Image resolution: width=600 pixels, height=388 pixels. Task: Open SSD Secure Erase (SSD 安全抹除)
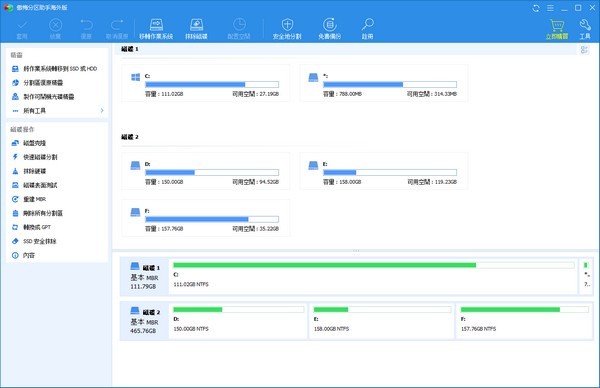point(34,241)
